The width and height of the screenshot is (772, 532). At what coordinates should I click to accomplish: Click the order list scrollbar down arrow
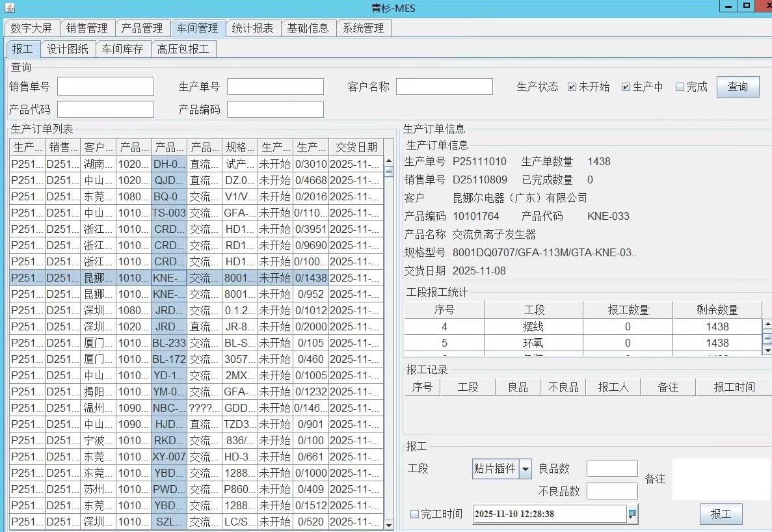coord(389,525)
